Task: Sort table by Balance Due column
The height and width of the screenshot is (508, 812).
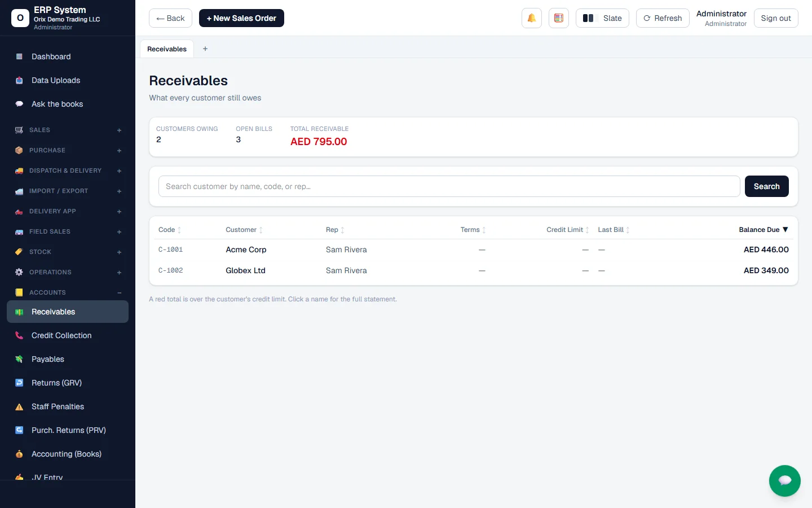Action: pyautogui.click(x=764, y=230)
